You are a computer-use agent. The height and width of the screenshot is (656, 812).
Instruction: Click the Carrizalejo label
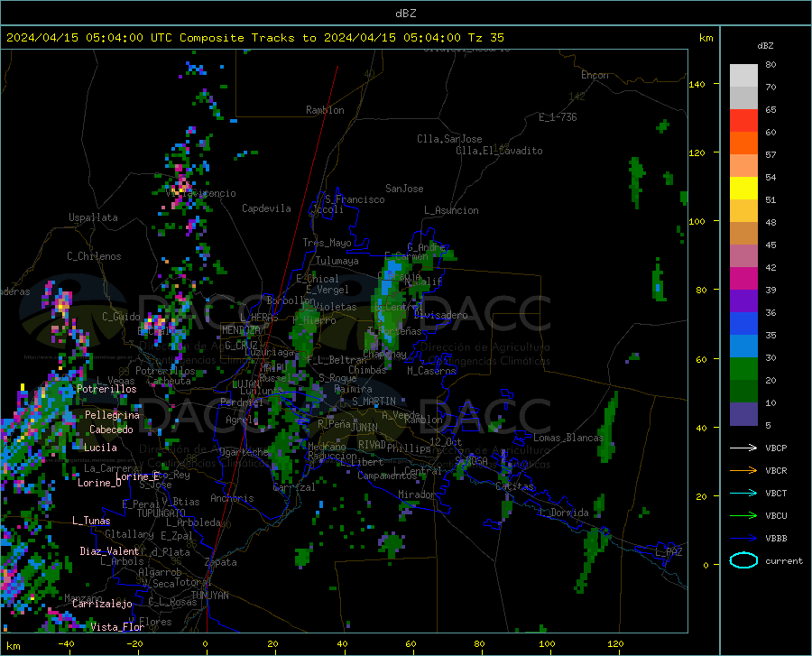tap(102, 604)
